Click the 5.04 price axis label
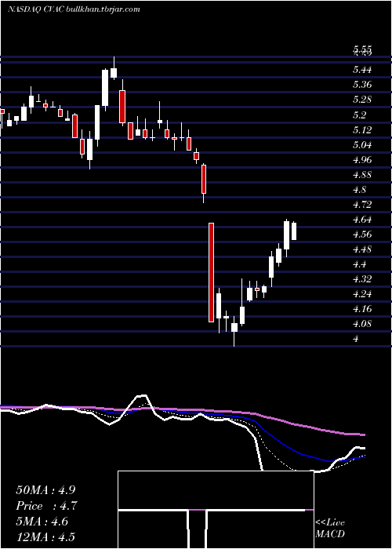The height and width of the screenshot is (549, 392). [362, 144]
